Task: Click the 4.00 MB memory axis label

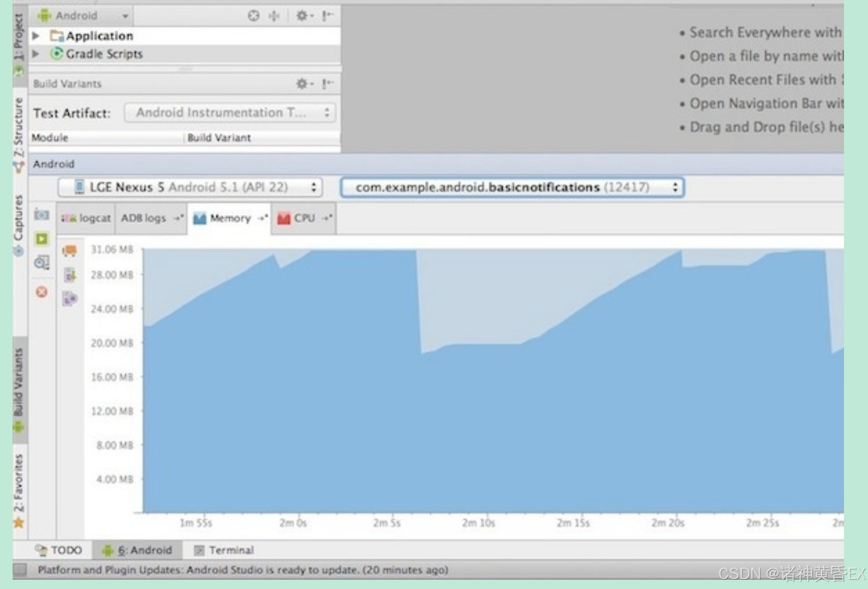Action: coord(115,479)
